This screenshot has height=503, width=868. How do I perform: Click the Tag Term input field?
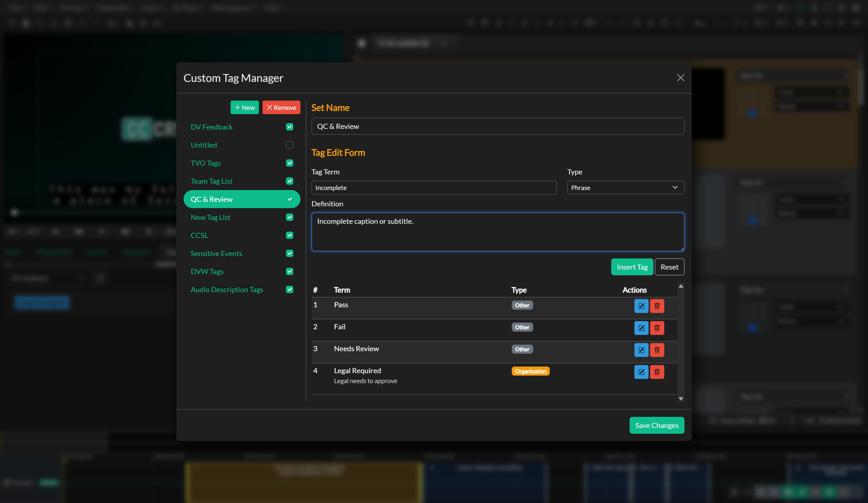pos(434,188)
